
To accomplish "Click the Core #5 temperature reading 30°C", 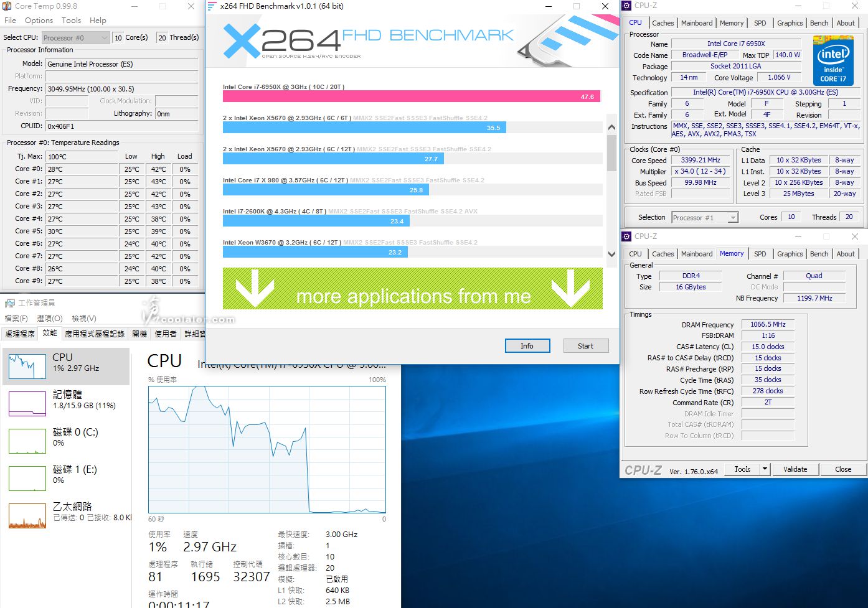I will coord(82,232).
